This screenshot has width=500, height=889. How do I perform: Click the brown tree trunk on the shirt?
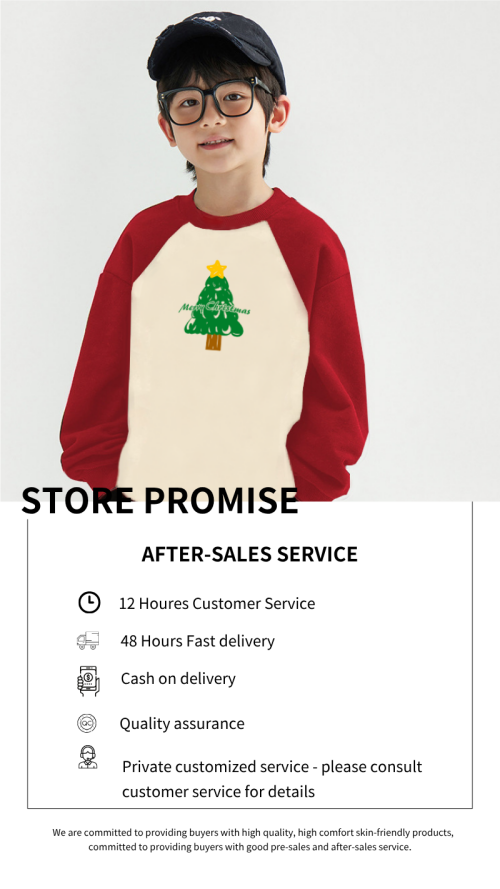click(x=213, y=341)
